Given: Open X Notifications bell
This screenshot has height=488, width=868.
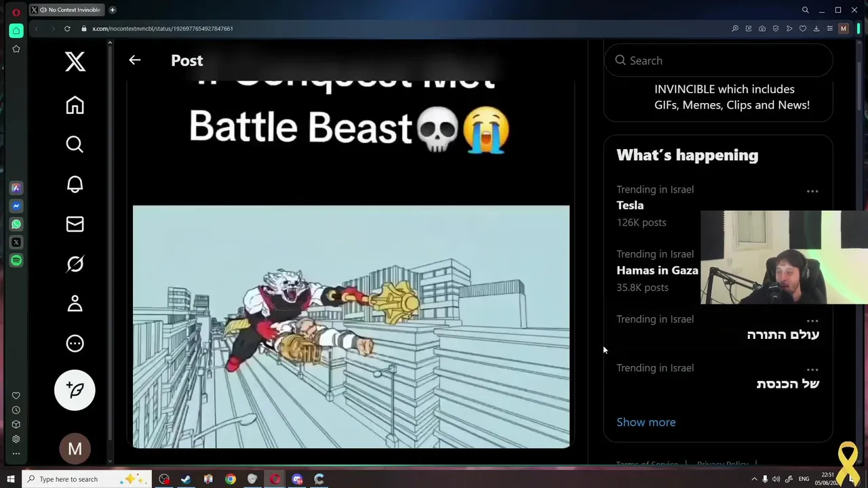Looking at the screenshot, I should pos(75,184).
